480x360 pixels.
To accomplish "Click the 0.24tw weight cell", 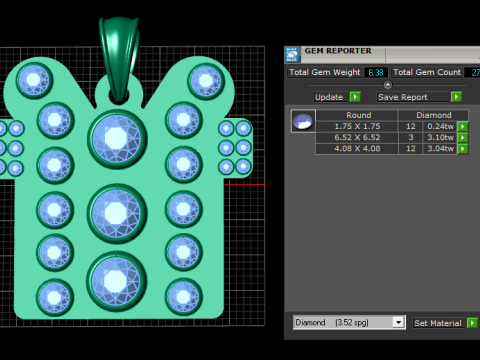I will tap(440, 127).
